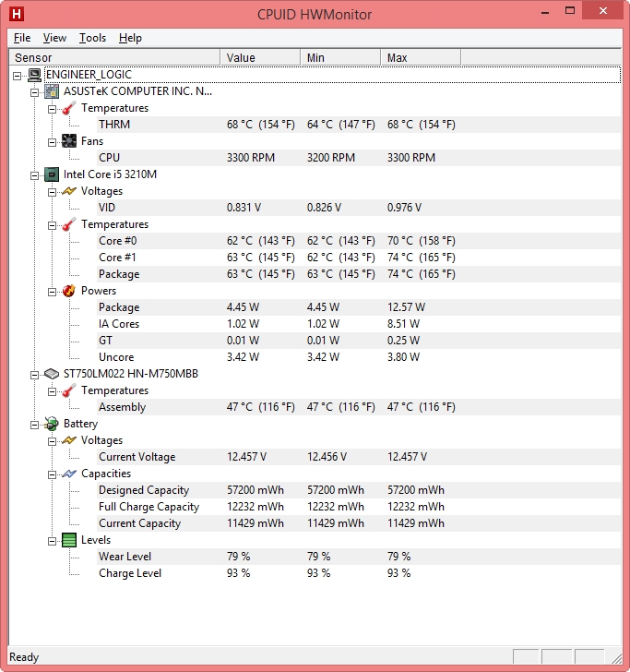The width and height of the screenshot is (630, 672).
Task: Click the Battery device icon
Action: pyautogui.click(x=53, y=424)
